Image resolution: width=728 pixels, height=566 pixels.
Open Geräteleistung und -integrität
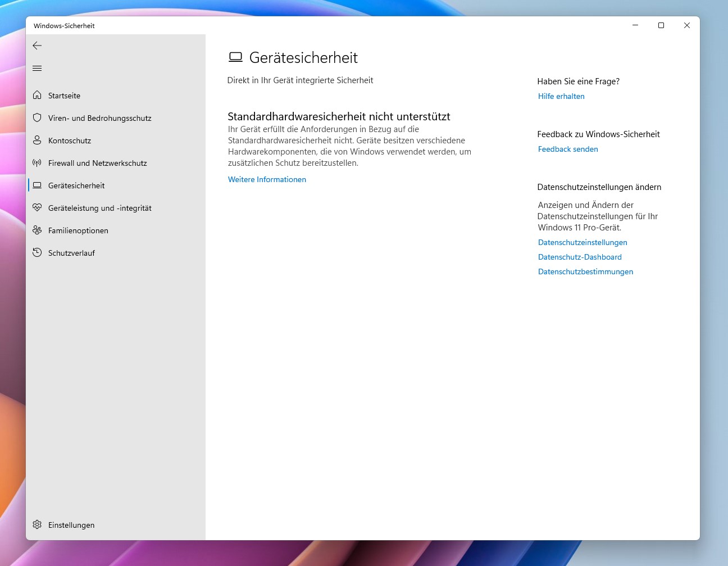(116, 208)
